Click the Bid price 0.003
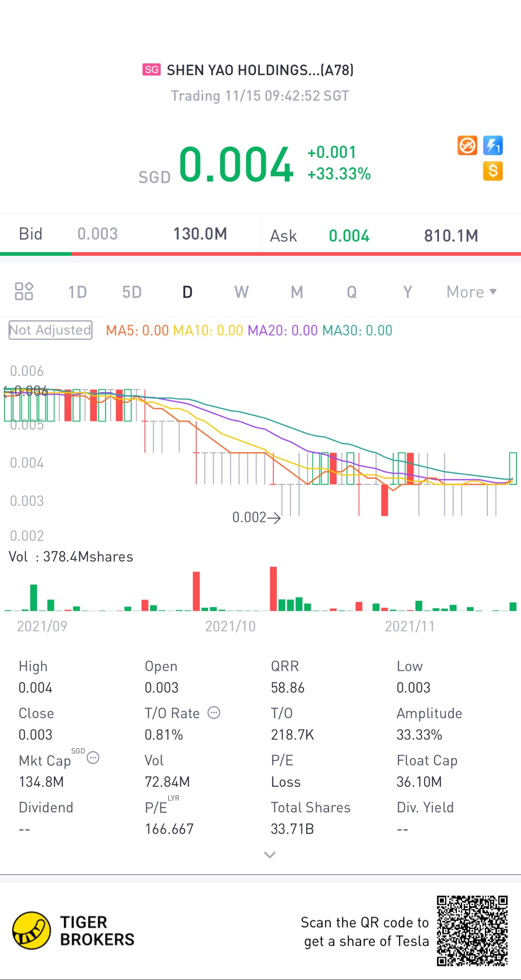The image size is (521, 980). [x=98, y=234]
